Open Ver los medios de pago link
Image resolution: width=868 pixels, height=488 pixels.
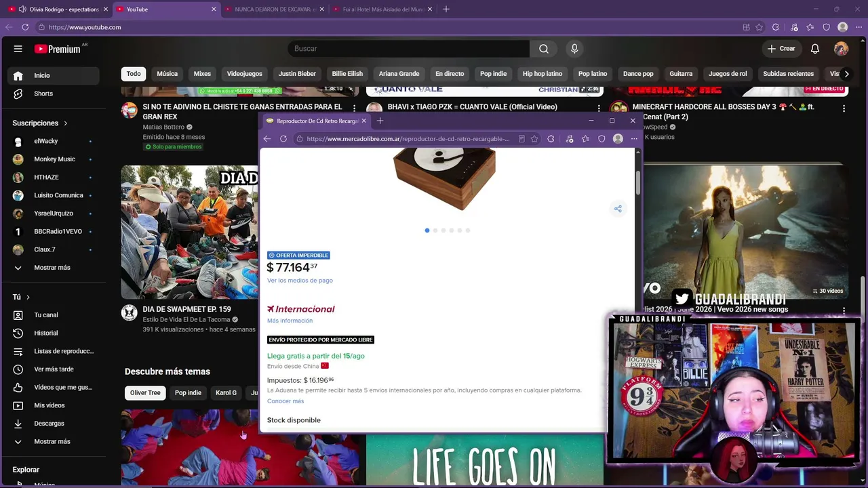point(300,281)
